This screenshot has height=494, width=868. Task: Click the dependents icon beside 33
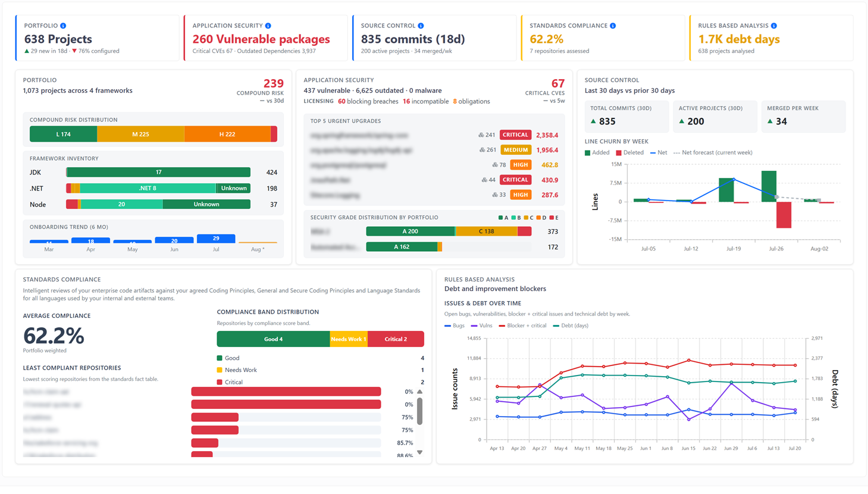pyautogui.click(x=495, y=195)
